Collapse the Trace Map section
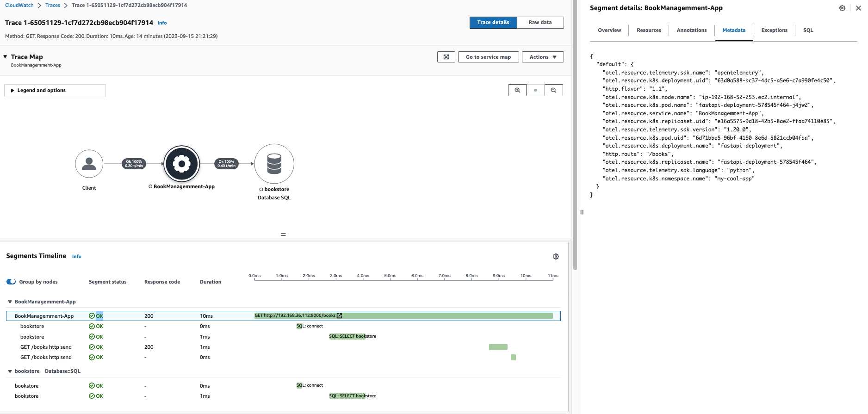 pos(5,57)
